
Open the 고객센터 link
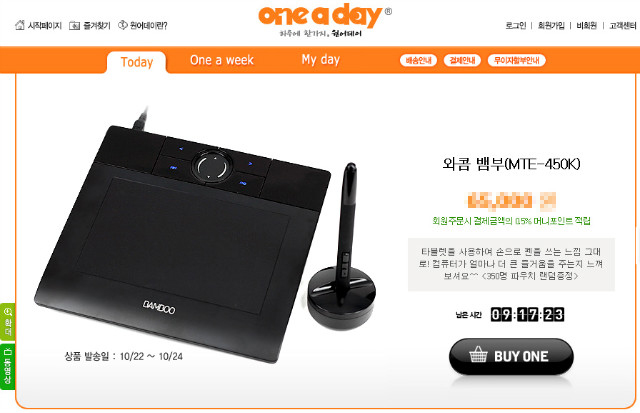point(622,26)
